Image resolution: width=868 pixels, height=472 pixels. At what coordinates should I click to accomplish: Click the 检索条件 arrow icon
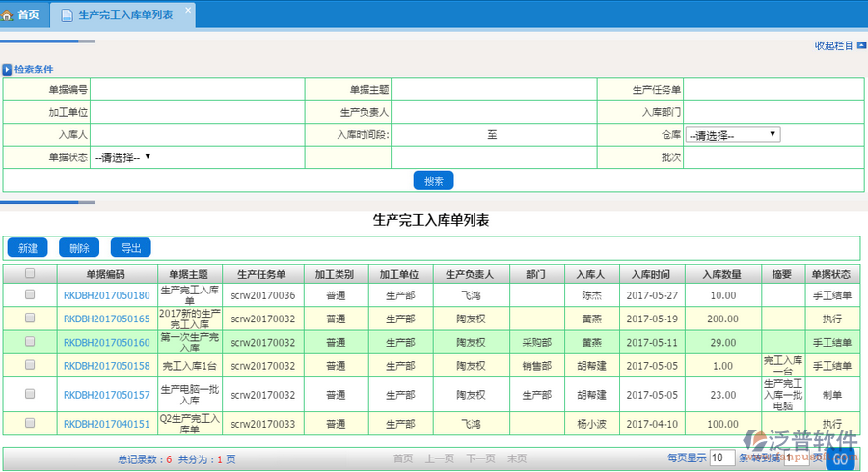(x=7, y=69)
